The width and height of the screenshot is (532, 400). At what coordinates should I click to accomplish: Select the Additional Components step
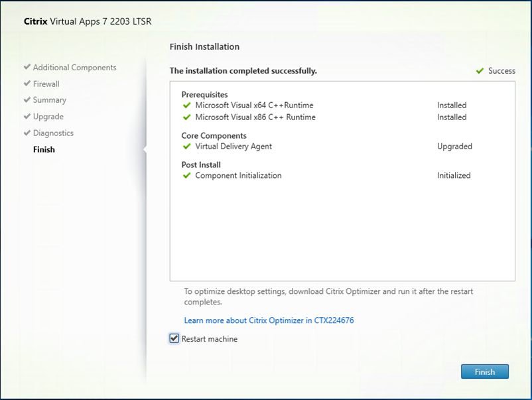tap(74, 68)
